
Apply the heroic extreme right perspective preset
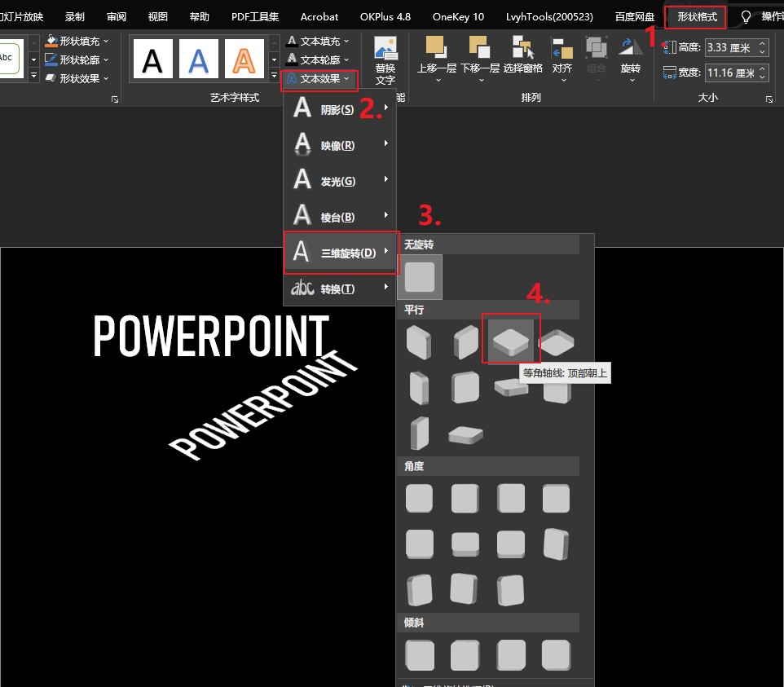(x=511, y=590)
